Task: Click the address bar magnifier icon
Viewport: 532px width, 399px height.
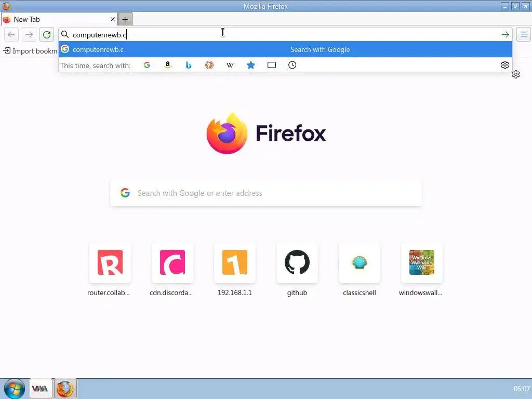Action: [65, 35]
